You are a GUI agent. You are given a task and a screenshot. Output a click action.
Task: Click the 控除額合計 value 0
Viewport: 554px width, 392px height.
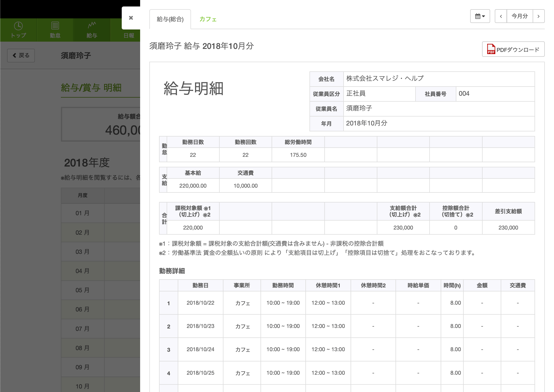[456, 228]
